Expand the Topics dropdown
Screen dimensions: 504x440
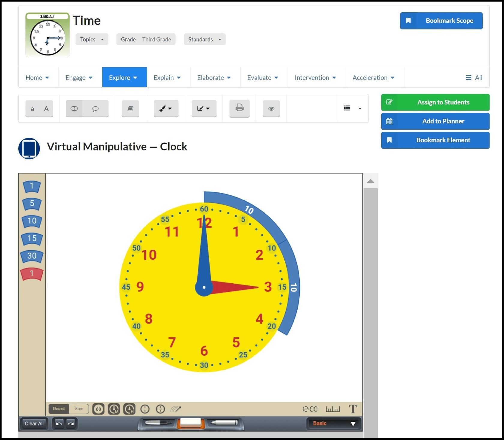(x=92, y=39)
